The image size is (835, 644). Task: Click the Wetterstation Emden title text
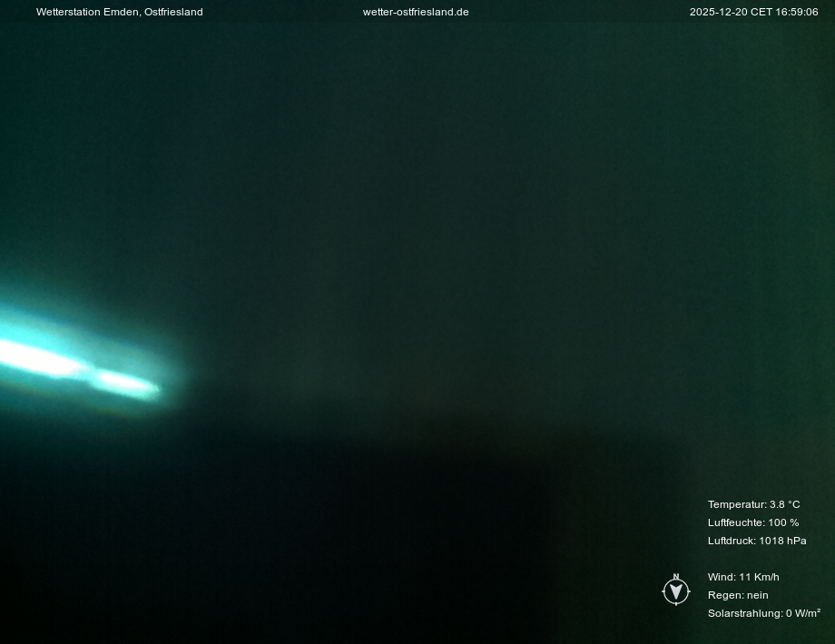click(x=87, y=12)
